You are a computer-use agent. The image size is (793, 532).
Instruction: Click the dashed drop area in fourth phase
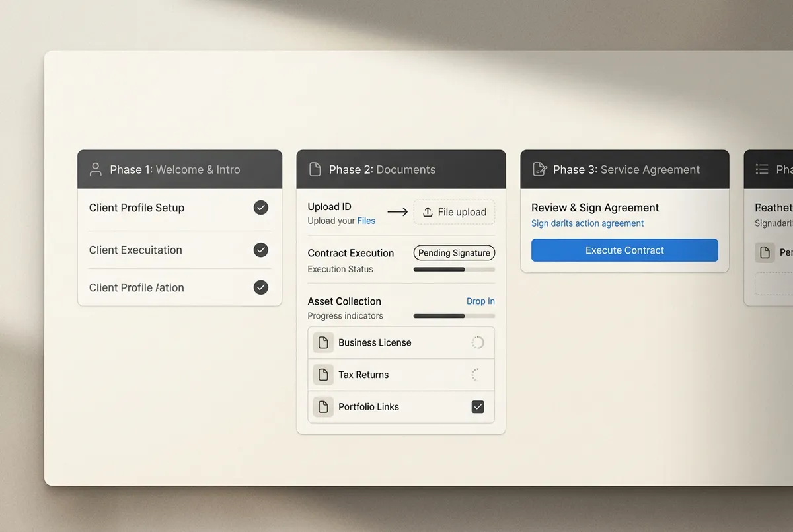pyautogui.click(x=774, y=284)
